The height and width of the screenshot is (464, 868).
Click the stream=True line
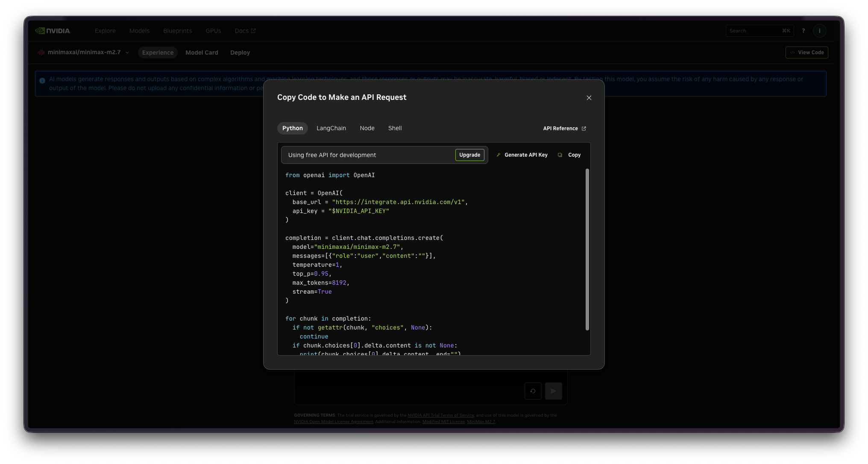click(x=312, y=292)
